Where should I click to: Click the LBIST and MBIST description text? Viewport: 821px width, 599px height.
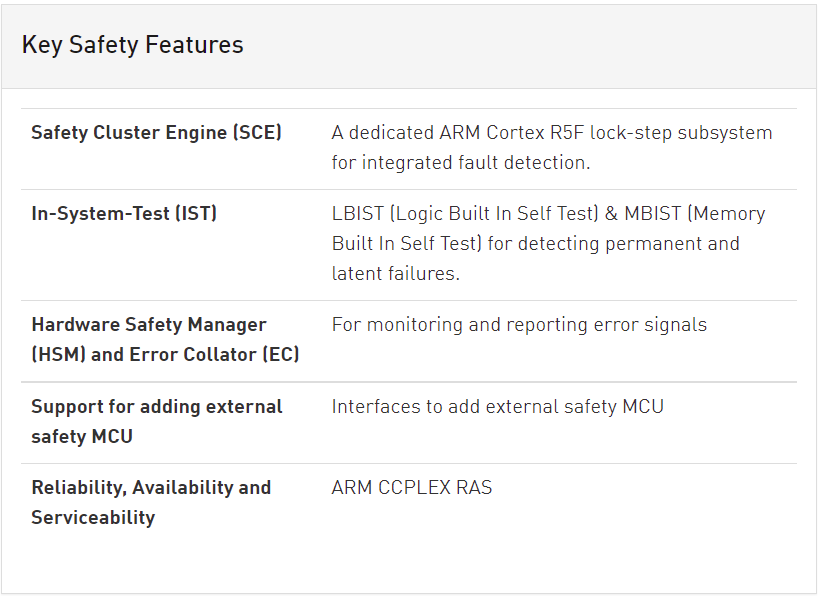[x=548, y=243]
